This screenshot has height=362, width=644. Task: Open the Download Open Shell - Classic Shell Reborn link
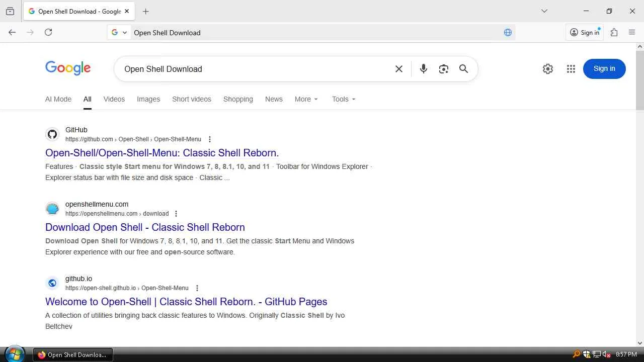click(x=145, y=227)
